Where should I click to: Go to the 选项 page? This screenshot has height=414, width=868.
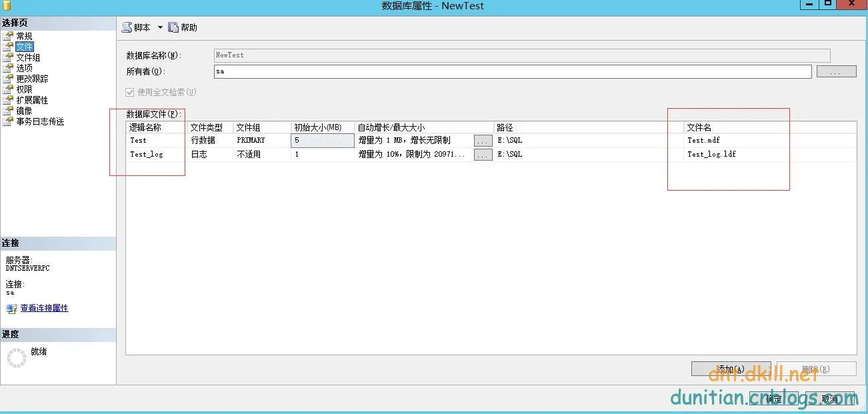pos(24,68)
